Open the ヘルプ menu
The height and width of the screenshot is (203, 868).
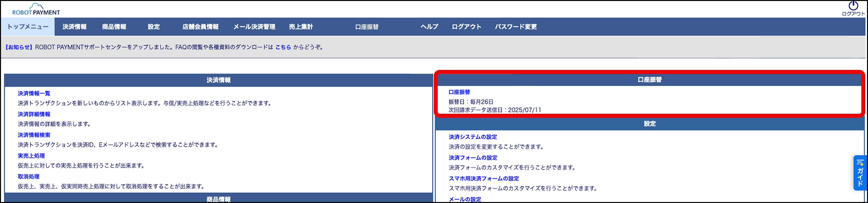click(430, 27)
